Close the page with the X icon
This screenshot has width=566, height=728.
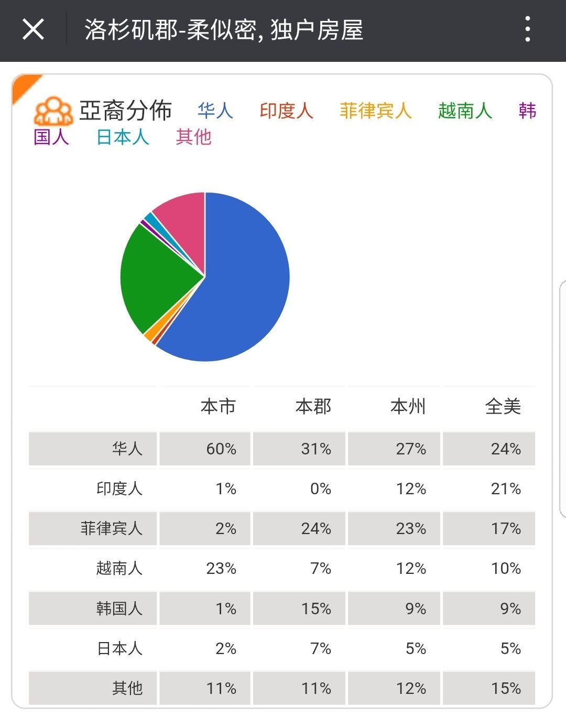click(x=33, y=29)
